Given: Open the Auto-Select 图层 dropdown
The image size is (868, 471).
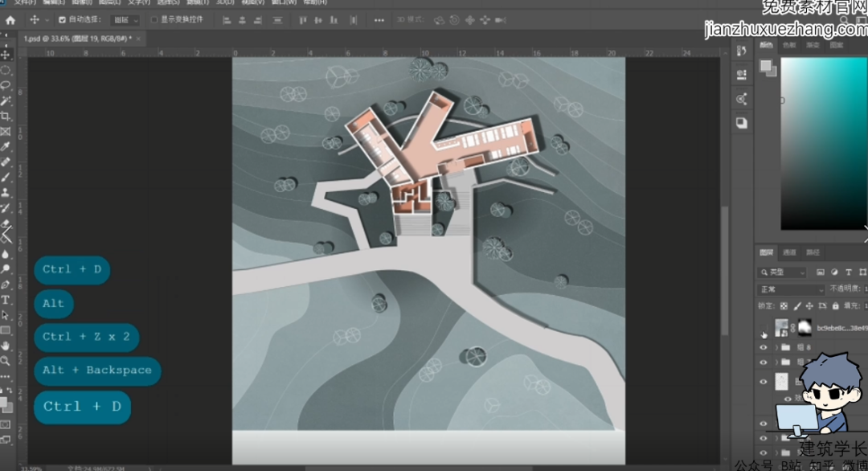Looking at the screenshot, I should click(125, 20).
